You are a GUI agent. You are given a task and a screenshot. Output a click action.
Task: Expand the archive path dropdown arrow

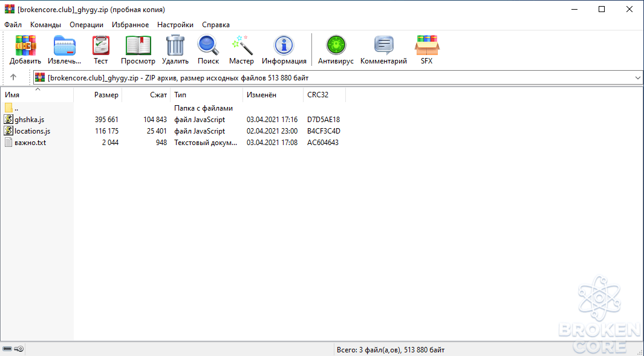tap(637, 77)
